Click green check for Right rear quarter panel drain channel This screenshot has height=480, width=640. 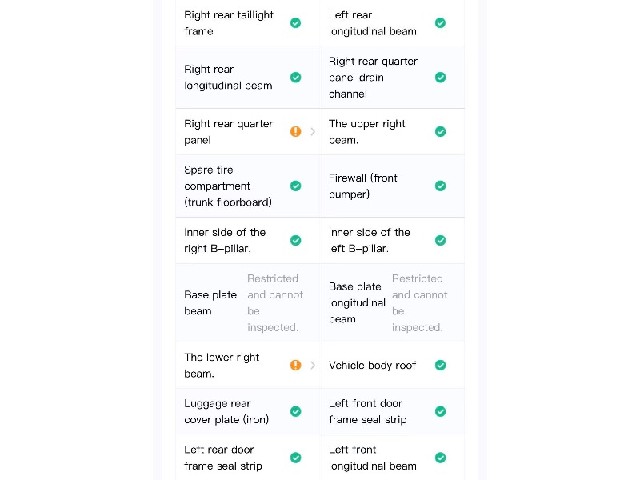440,77
